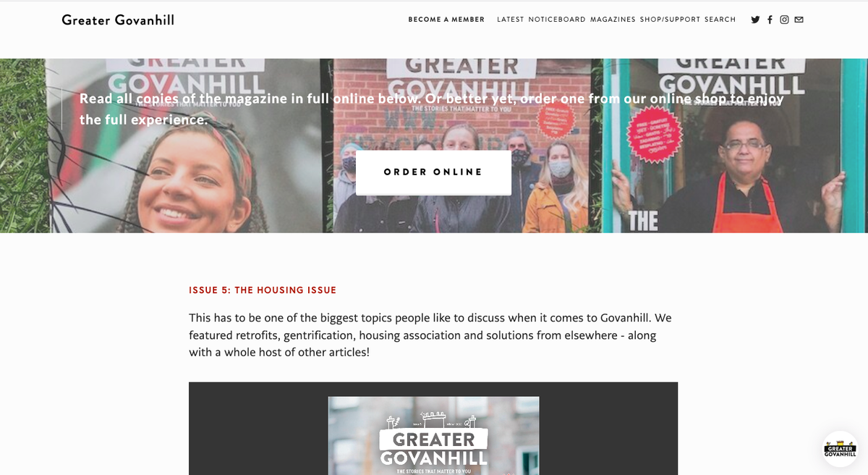Click the Issue 5: The Housing Issue heading
The height and width of the screenshot is (475, 868).
pos(263,290)
